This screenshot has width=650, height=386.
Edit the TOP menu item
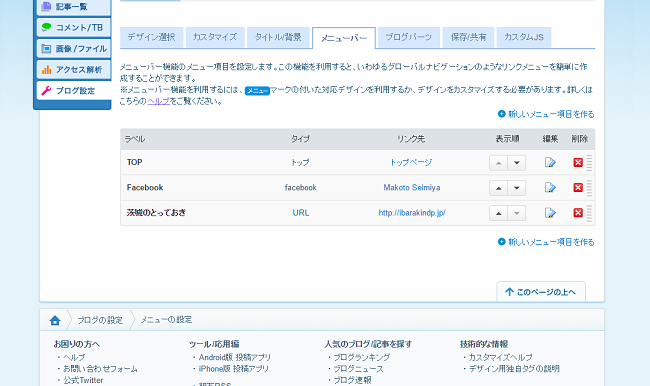pos(550,163)
